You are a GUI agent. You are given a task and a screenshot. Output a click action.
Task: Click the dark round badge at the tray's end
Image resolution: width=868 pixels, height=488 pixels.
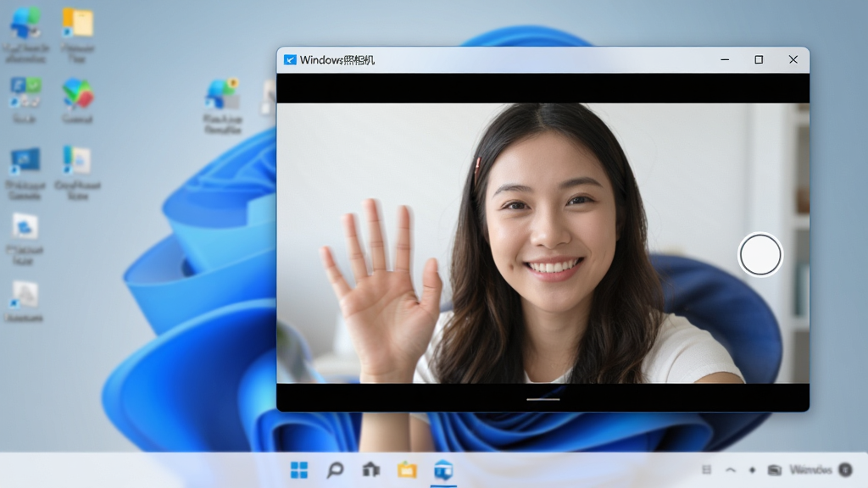pos(845,469)
